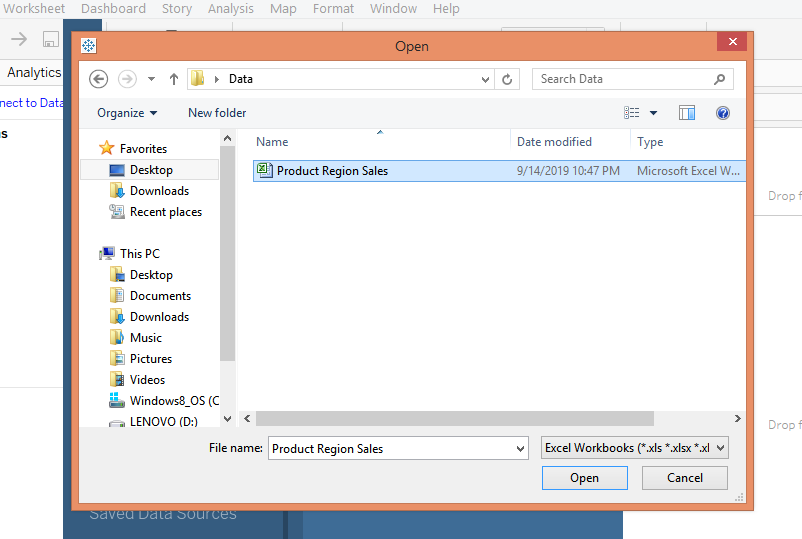Screen dimensions: 802x539
Task: Open the view options dropdown arrow
Action: click(x=653, y=113)
